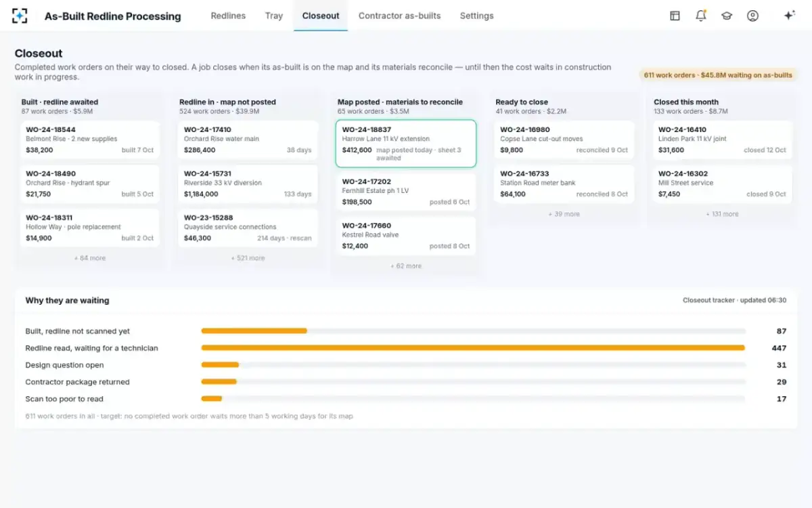Click the count 29

782,382
